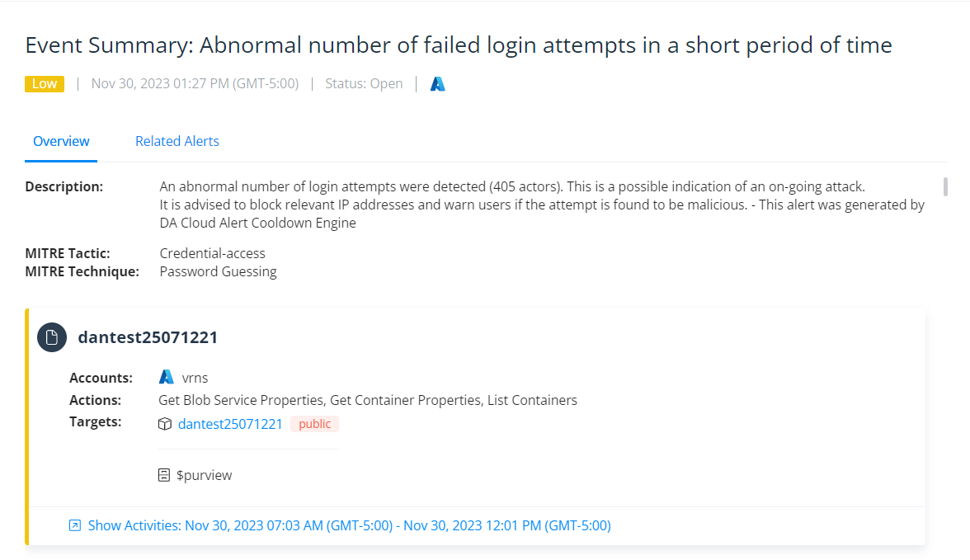This screenshot has height=560, width=970.
Task: Click the Azure icon next to vrns
Action: pyautogui.click(x=167, y=378)
